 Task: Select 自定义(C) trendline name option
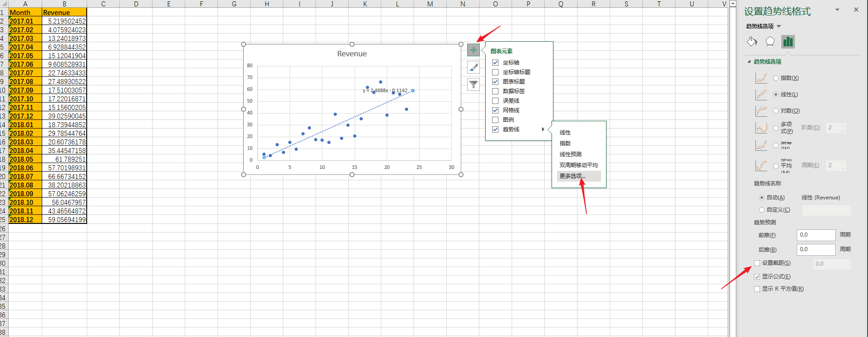point(762,210)
